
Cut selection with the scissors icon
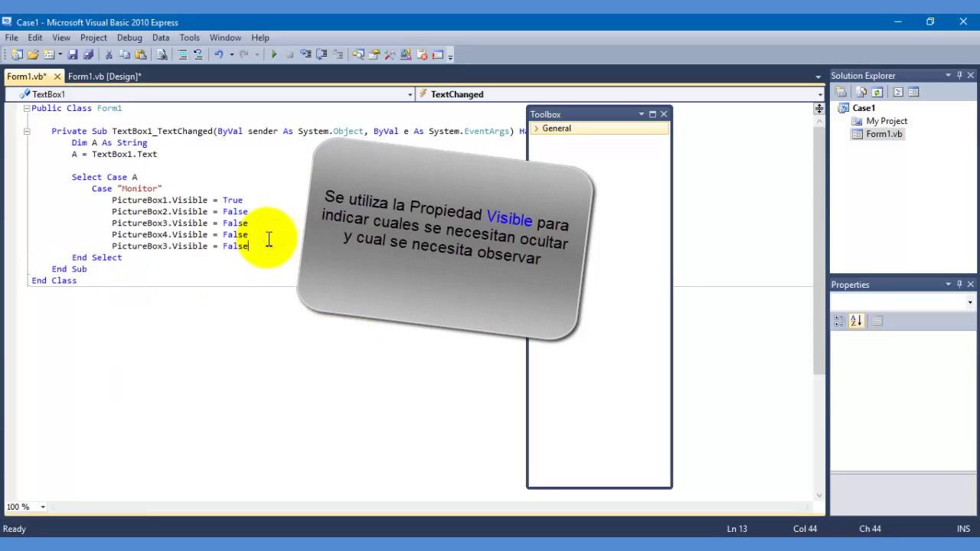coord(108,55)
